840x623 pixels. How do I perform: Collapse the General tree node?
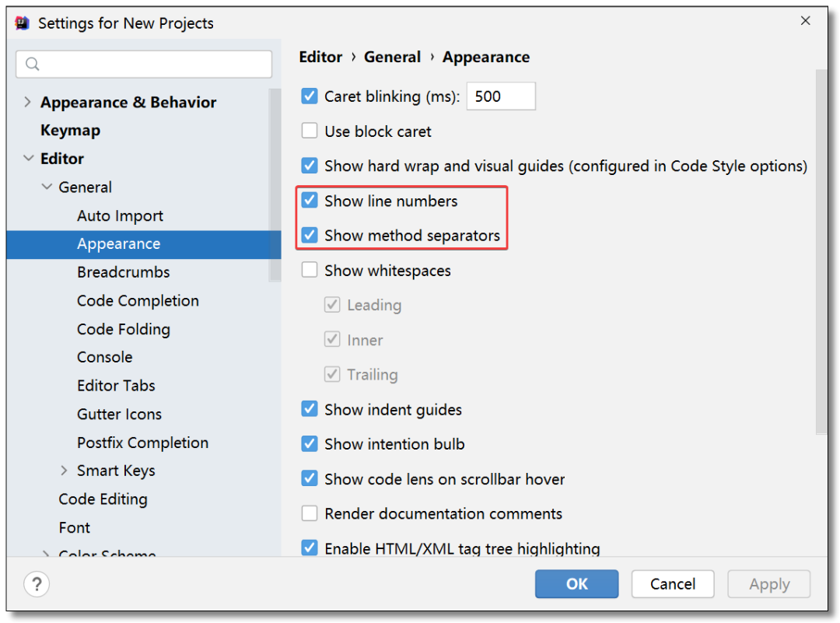click(x=47, y=187)
